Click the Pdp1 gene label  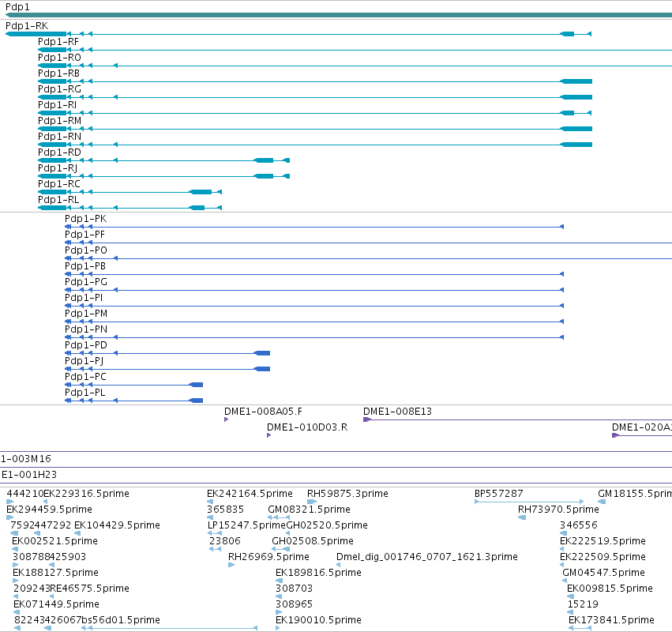pos(17,7)
